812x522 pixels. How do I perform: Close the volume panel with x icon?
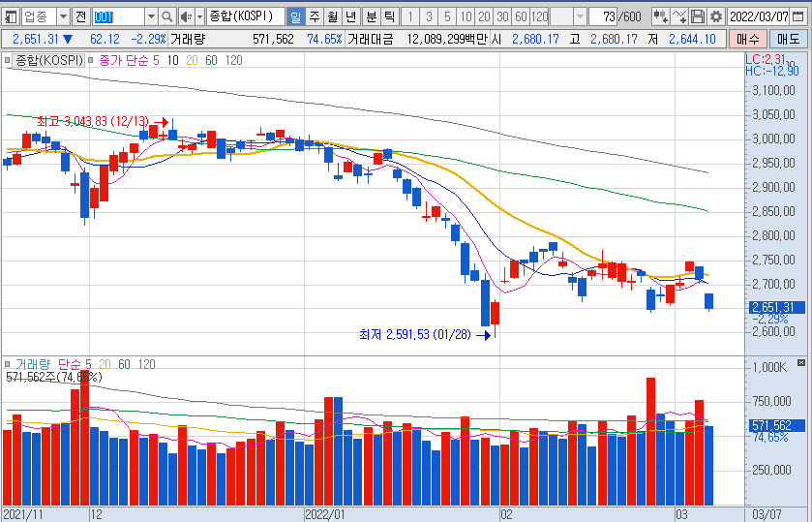click(801, 362)
